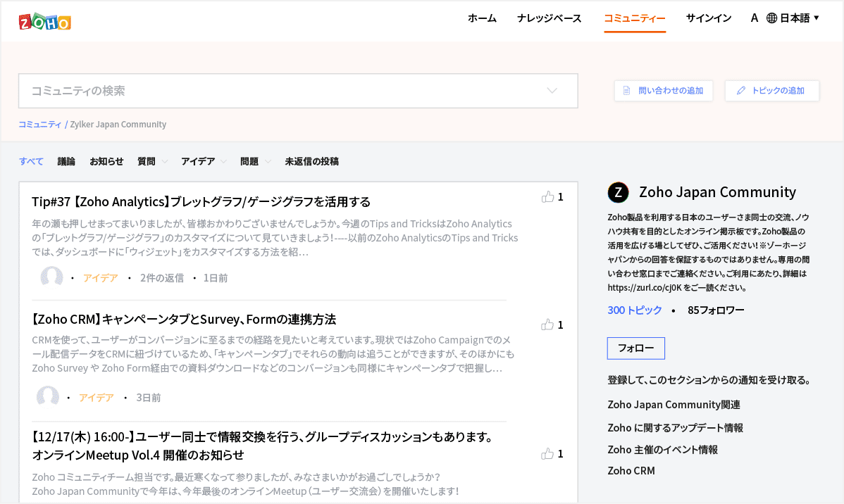This screenshot has height=504, width=844.
Task: Like the Zoho Analytics Tip#37 post
Action: (x=547, y=197)
